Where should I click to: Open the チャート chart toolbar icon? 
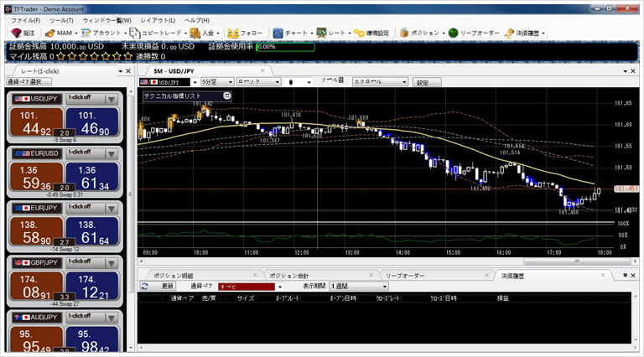[279, 33]
